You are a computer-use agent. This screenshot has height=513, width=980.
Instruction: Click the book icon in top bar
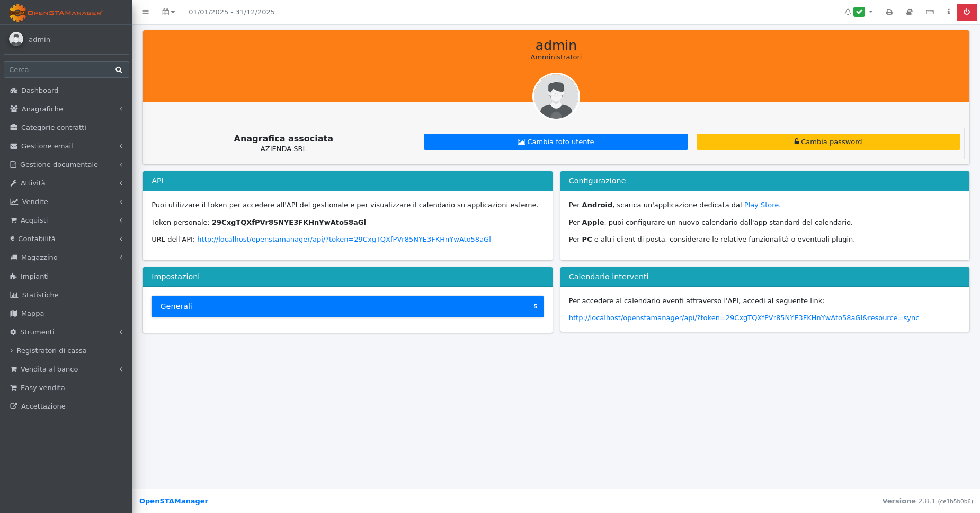909,12
